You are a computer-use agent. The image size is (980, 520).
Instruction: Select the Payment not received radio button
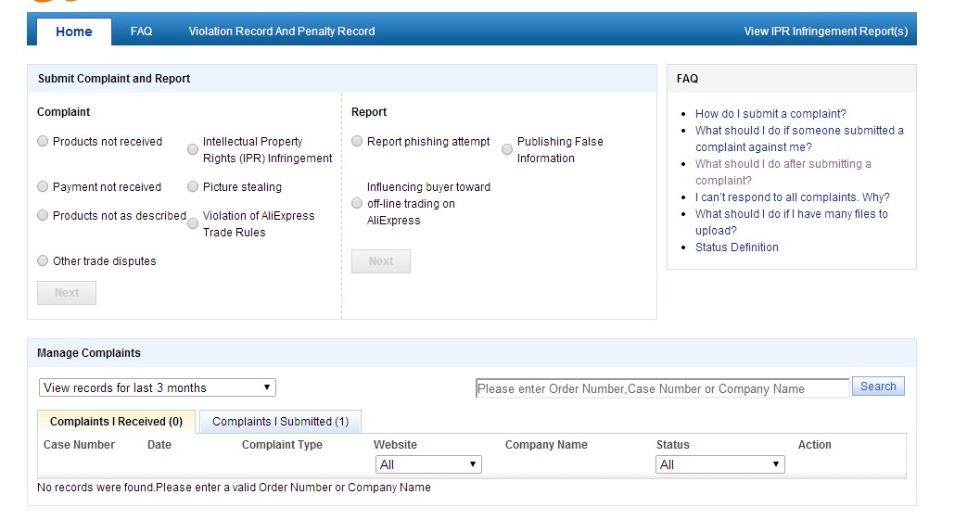point(43,187)
